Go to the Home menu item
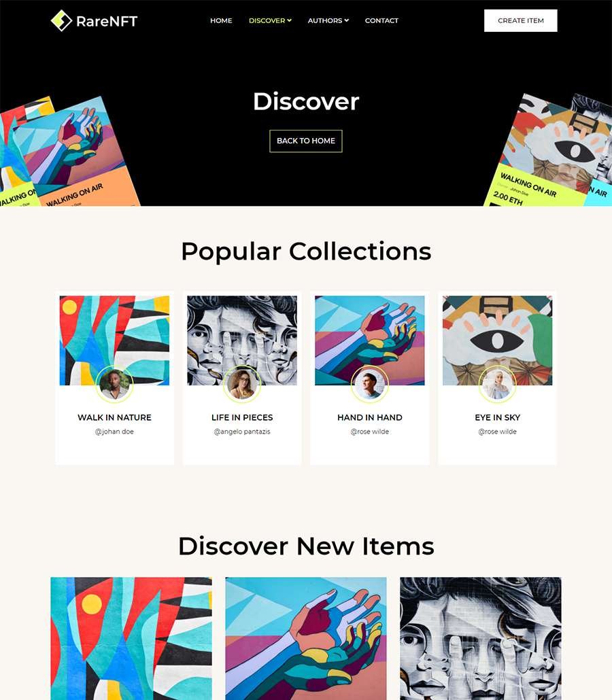Viewport: 612px width, 700px height. [x=221, y=20]
